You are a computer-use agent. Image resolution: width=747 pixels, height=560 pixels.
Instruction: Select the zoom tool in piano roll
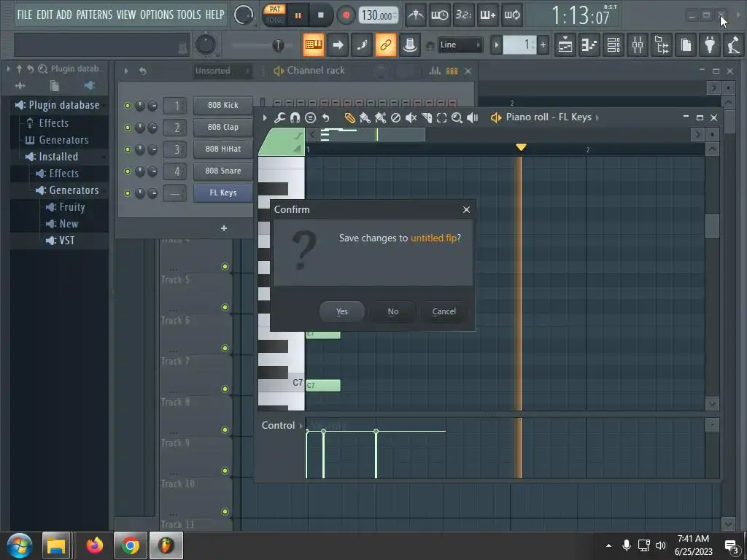457,117
